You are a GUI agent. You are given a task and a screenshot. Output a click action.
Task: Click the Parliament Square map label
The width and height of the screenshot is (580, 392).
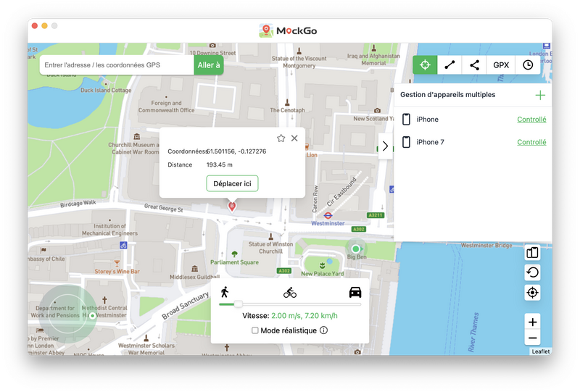234,262
